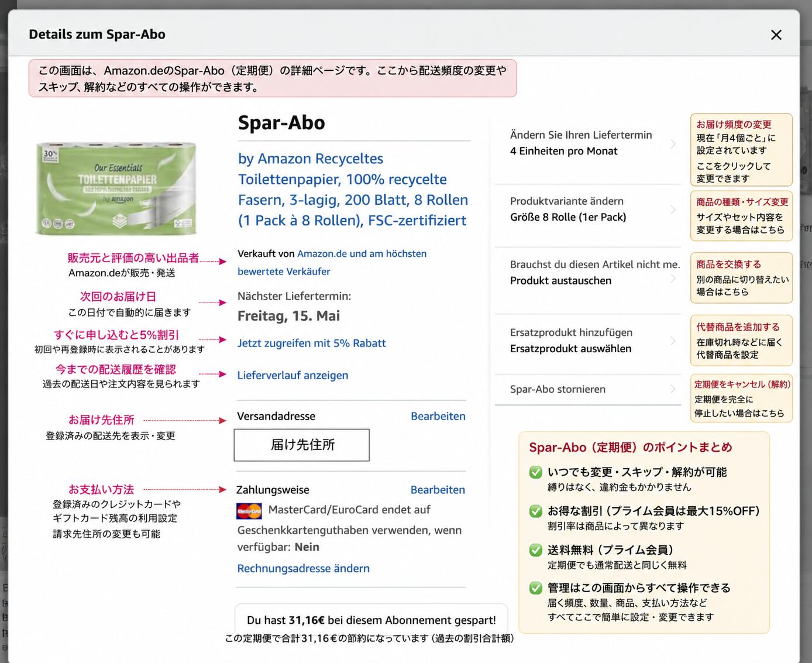Edit the Zahlungsweise via Bearbeiten
The image size is (812, 663).
pyautogui.click(x=438, y=490)
